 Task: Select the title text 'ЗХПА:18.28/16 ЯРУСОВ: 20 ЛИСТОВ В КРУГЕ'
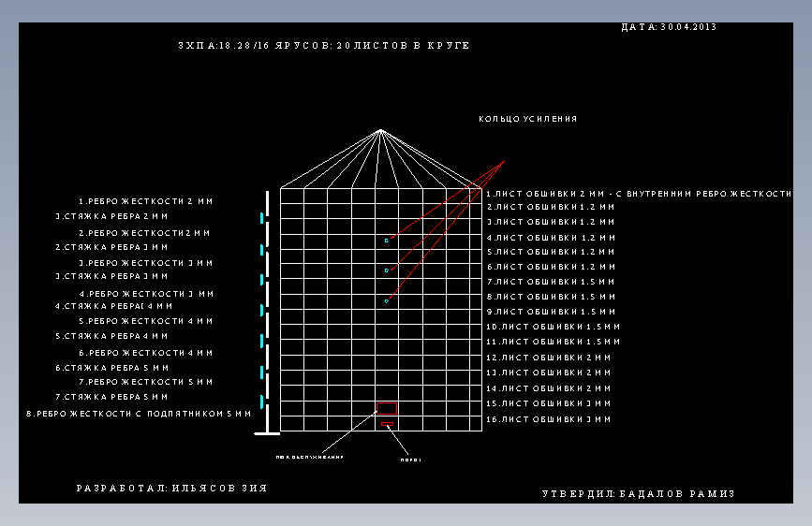pos(324,46)
